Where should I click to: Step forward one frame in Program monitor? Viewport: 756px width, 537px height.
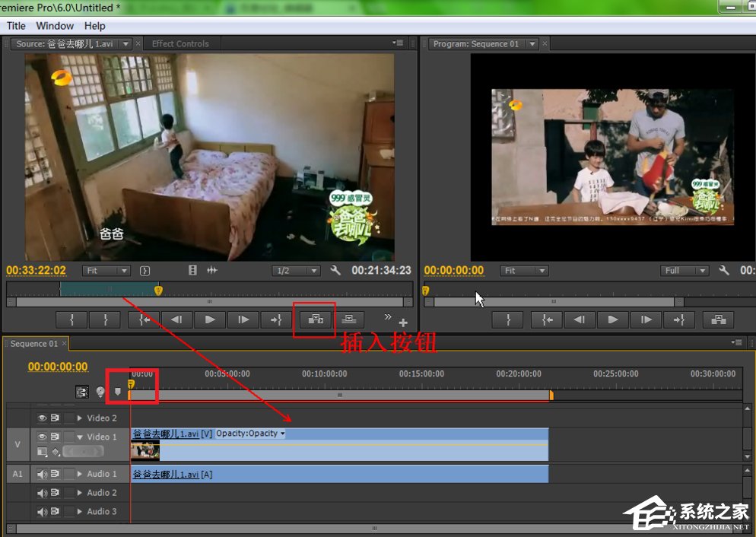[646, 319]
